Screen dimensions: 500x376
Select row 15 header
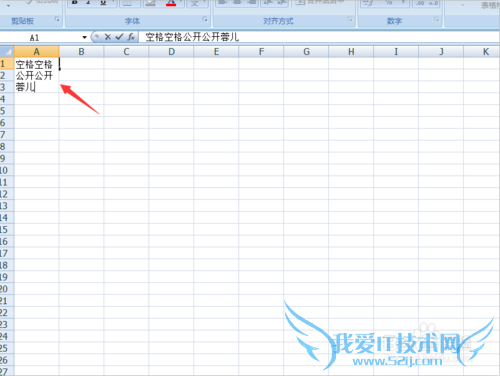(7, 229)
